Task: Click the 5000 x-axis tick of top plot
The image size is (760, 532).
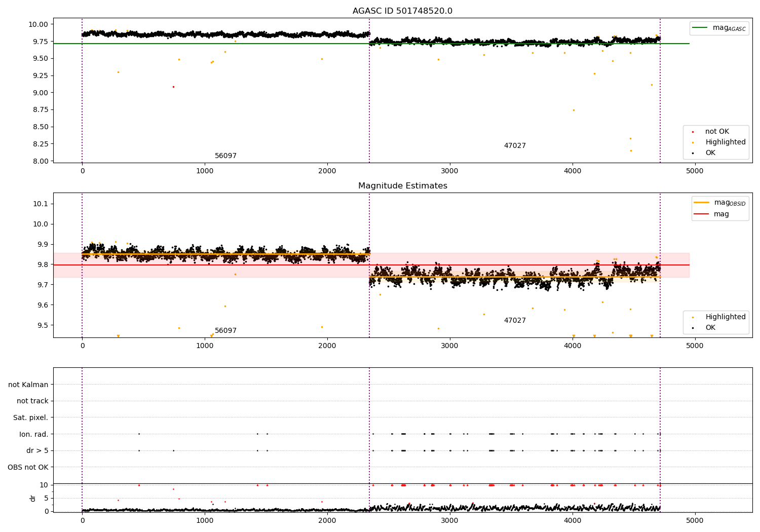Action: point(695,171)
